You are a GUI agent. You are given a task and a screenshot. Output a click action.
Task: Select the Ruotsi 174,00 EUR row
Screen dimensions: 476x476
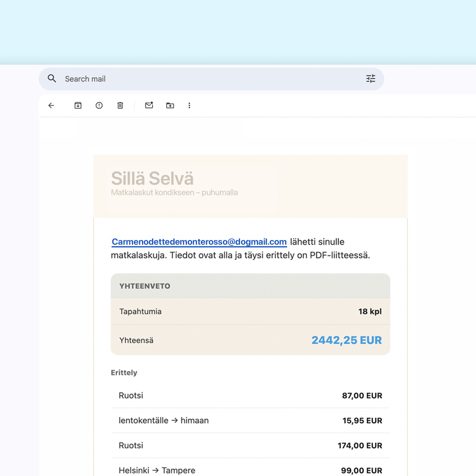tap(250, 446)
